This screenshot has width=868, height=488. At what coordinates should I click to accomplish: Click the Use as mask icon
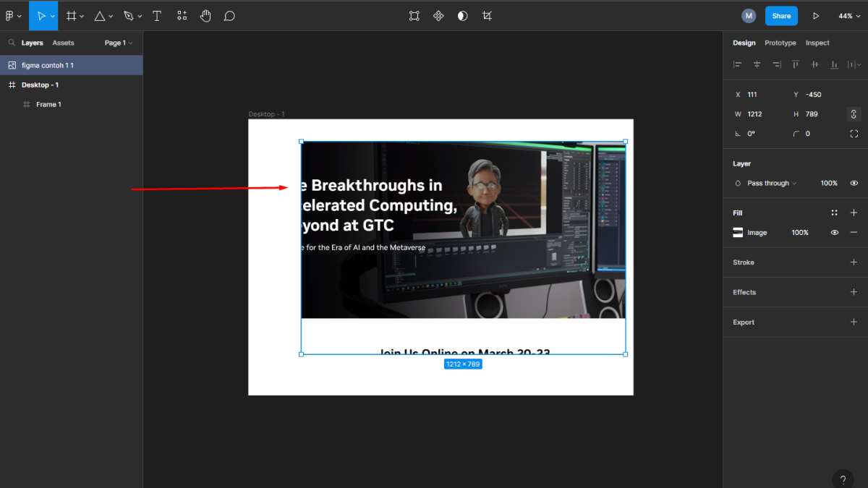tap(462, 15)
